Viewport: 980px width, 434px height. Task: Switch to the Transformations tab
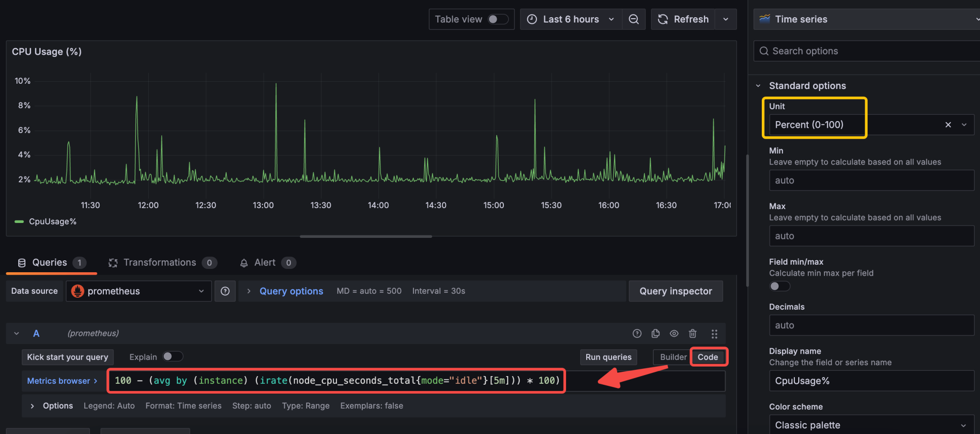tap(160, 262)
